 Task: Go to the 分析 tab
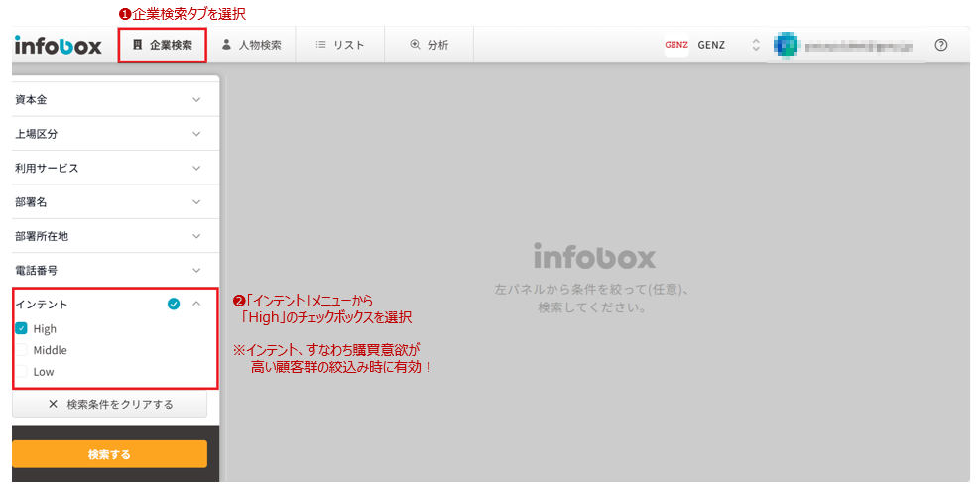click(x=429, y=45)
